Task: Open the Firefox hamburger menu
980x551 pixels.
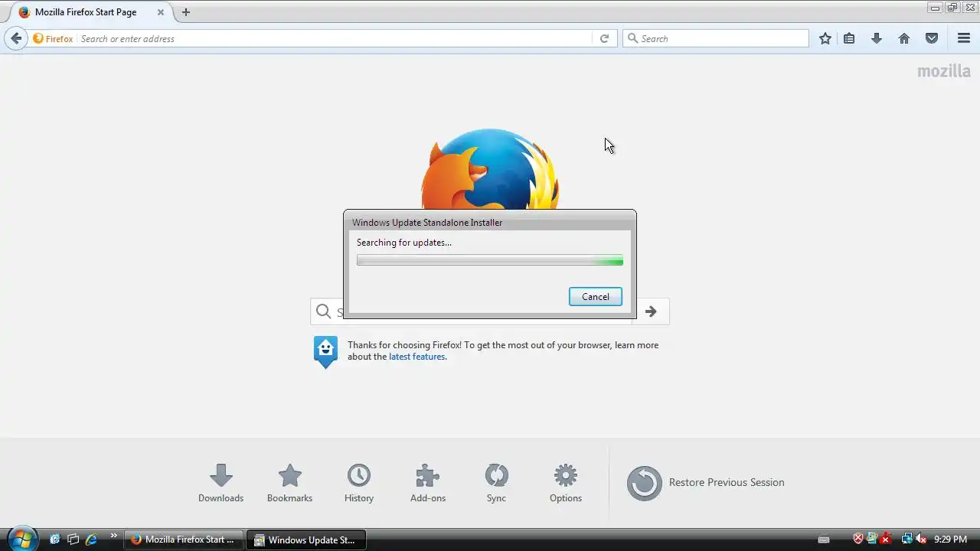Action: pyautogui.click(x=964, y=38)
